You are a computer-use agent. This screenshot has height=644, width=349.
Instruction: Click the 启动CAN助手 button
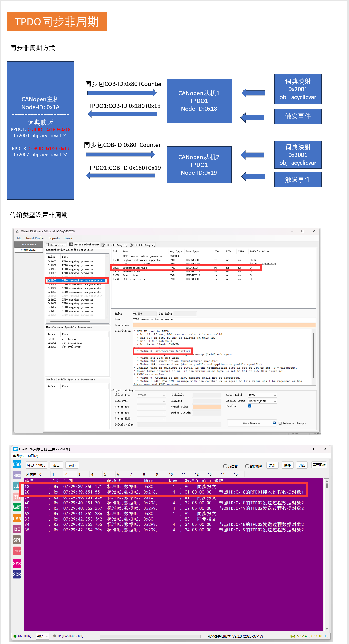[x=36, y=465]
